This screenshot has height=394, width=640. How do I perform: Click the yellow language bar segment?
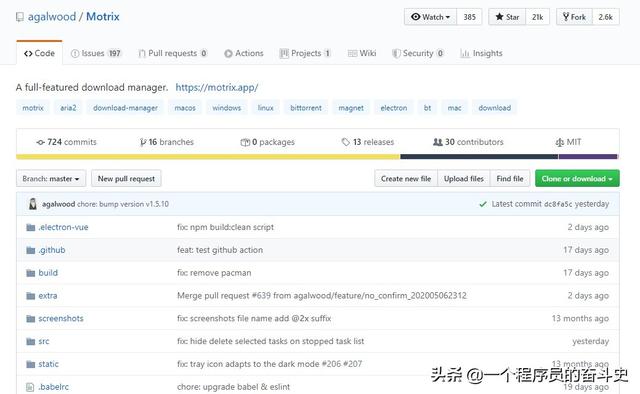tap(208, 157)
